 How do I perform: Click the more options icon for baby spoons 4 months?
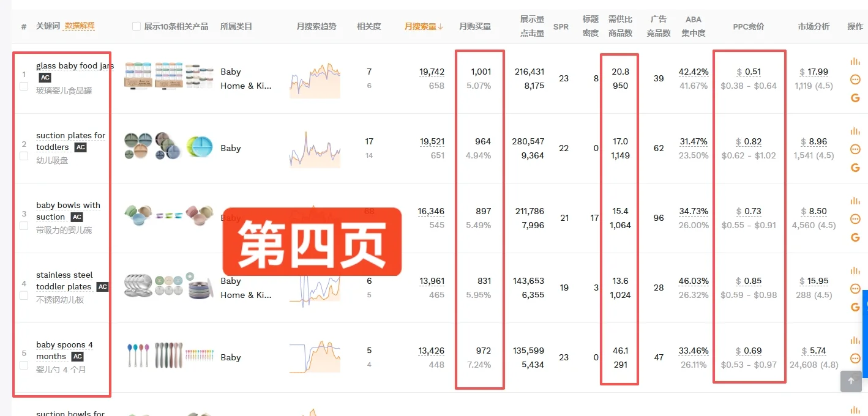[x=855, y=359]
